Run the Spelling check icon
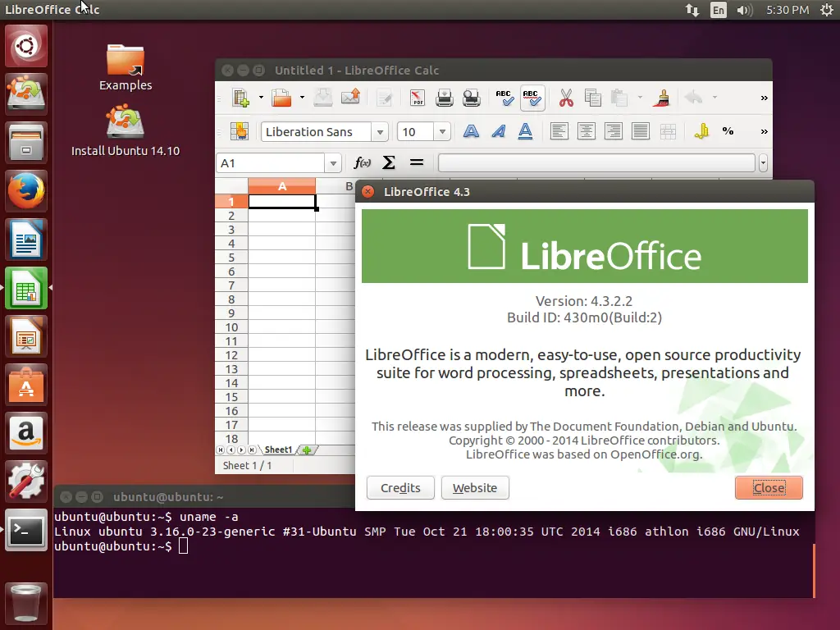 [504, 98]
